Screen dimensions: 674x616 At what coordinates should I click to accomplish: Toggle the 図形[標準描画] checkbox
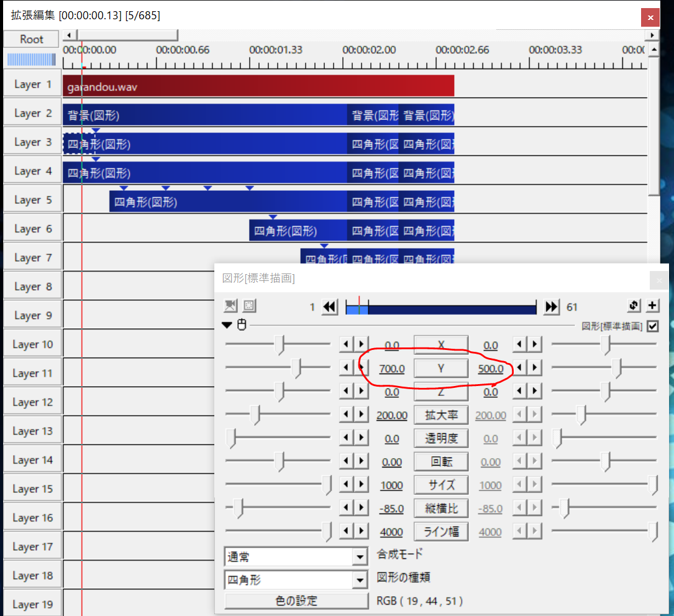tap(652, 326)
